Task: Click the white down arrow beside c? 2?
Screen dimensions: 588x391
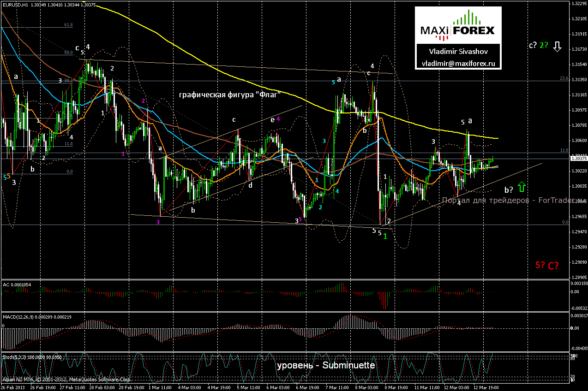Action: tap(557, 46)
